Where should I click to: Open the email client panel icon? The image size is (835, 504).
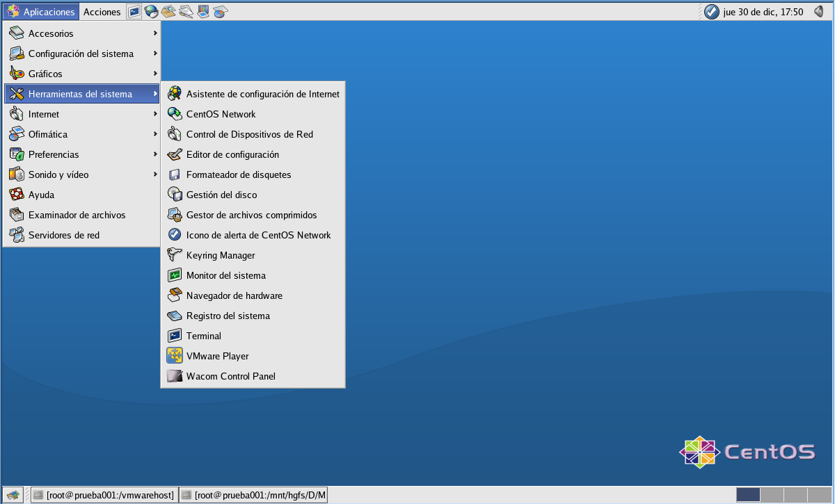click(x=168, y=12)
